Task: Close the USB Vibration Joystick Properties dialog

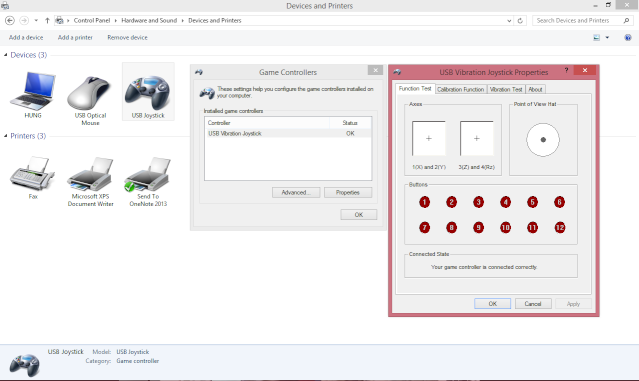Action: tap(585, 70)
